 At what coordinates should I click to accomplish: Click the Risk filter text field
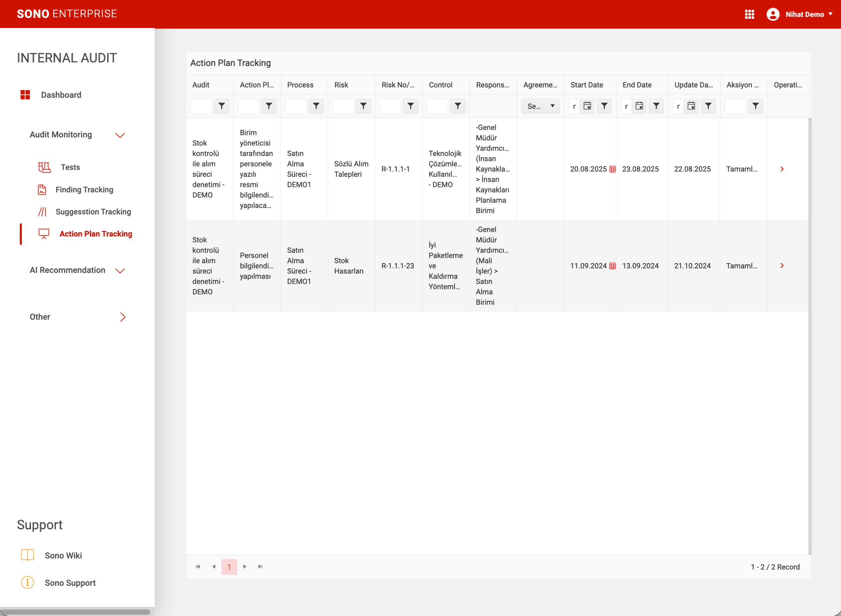pyautogui.click(x=343, y=106)
